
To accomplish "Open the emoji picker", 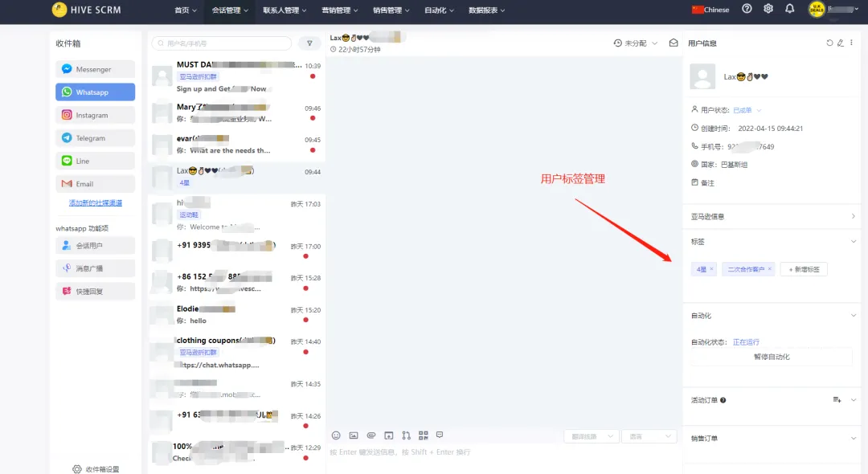I will point(336,435).
